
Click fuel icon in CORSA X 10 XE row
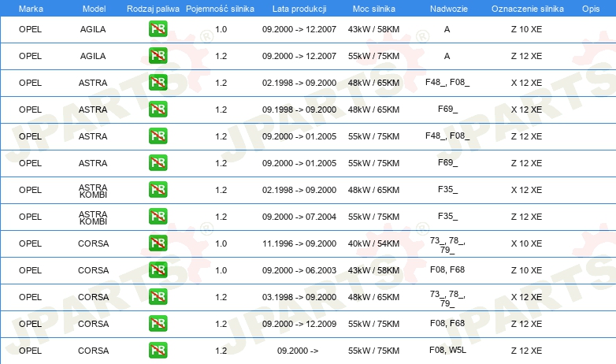point(158,243)
